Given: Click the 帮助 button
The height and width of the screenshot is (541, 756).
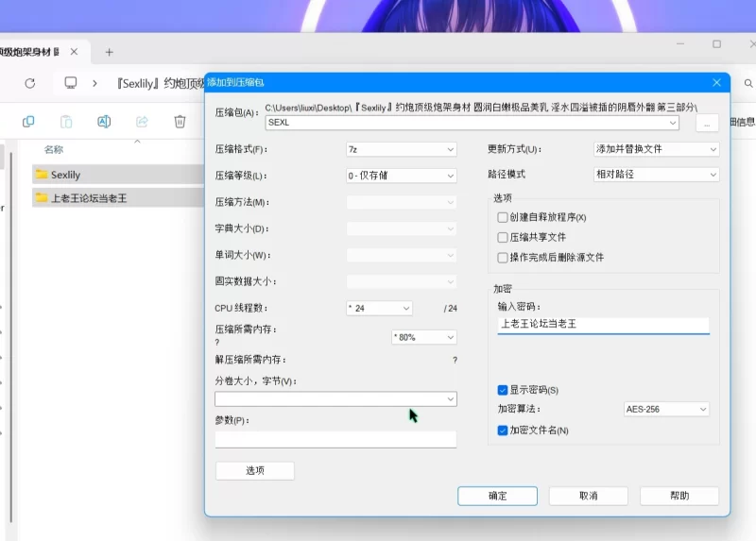Looking at the screenshot, I should pyautogui.click(x=679, y=496).
